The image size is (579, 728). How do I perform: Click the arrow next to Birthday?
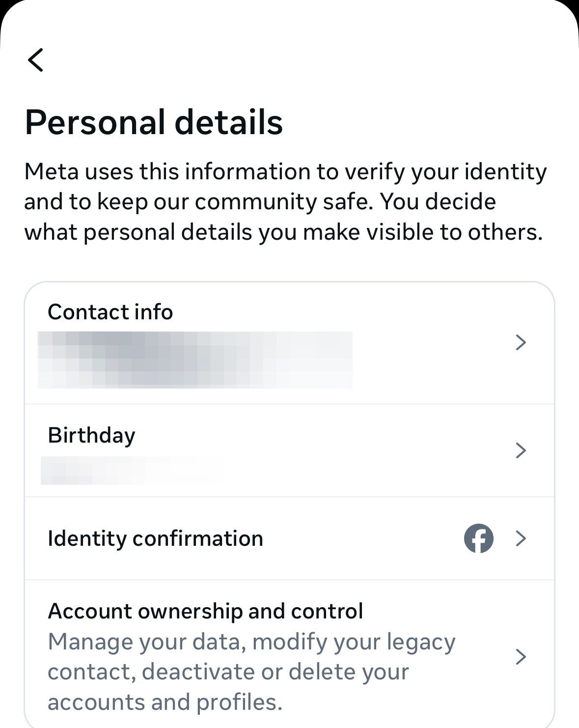521,450
